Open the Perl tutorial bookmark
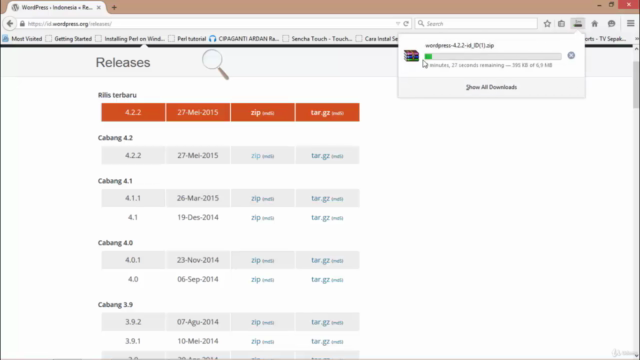Screen dimensions: 640x360 click(x=187, y=39)
